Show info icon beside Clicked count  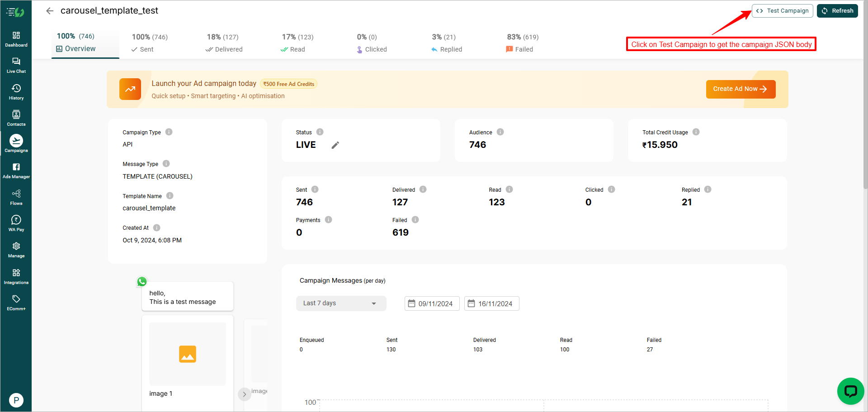[x=611, y=189]
